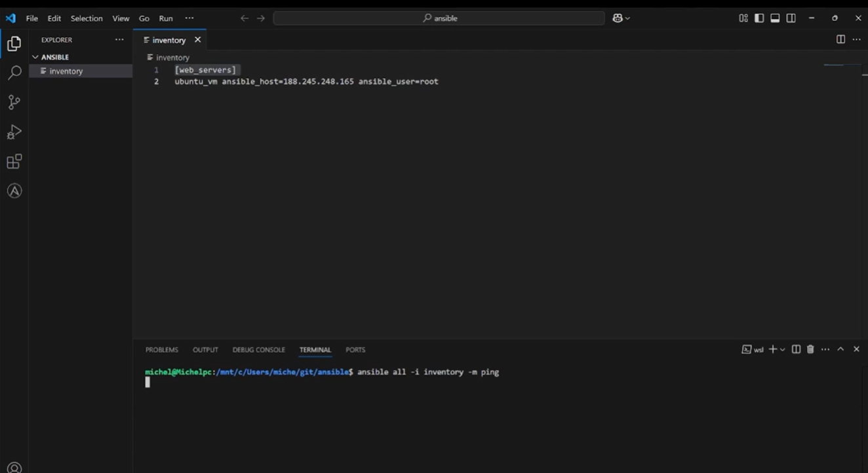Switch to the DEBUG CONSOLE tab

259,350
